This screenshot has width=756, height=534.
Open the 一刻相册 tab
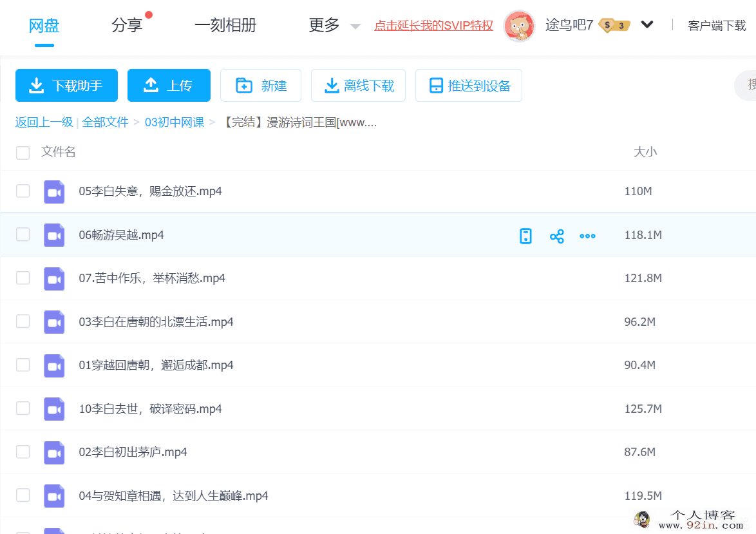[x=225, y=25]
